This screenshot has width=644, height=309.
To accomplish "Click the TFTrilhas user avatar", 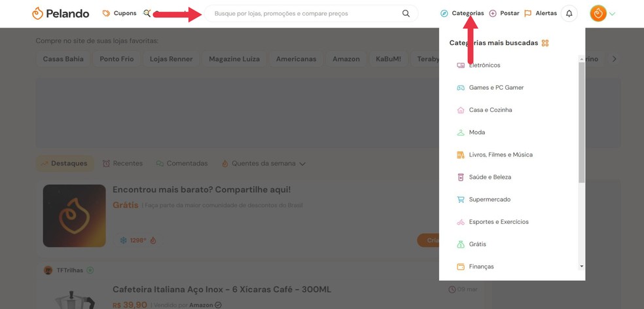I will point(48,270).
